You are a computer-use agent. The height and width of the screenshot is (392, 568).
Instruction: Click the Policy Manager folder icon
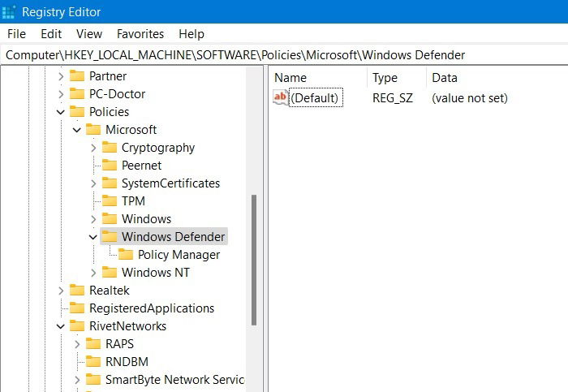tap(125, 254)
